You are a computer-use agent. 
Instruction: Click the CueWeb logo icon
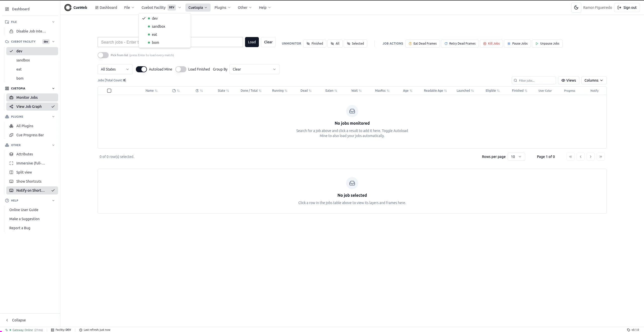point(68,8)
